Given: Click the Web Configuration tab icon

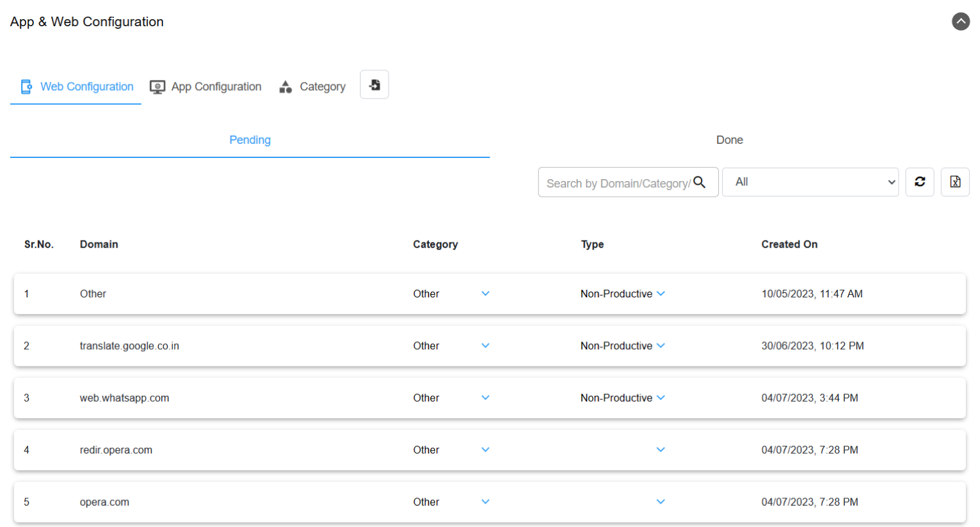Looking at the screenshot, I should 26,86.
